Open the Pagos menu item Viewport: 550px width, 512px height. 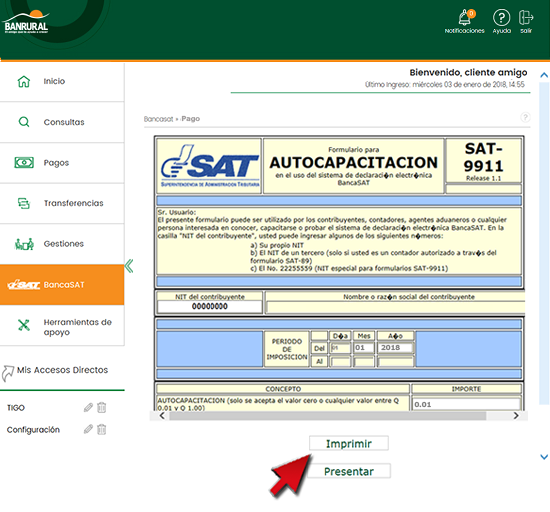62,163
